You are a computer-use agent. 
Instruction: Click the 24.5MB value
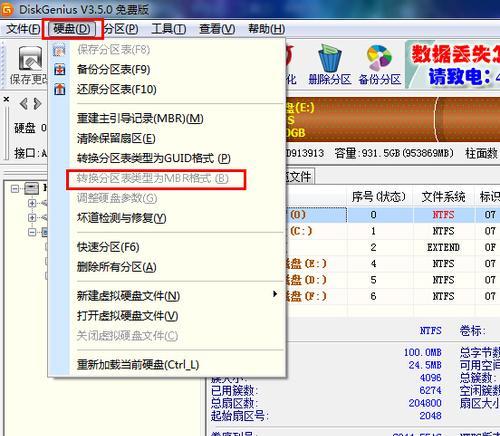click(425, 365)
